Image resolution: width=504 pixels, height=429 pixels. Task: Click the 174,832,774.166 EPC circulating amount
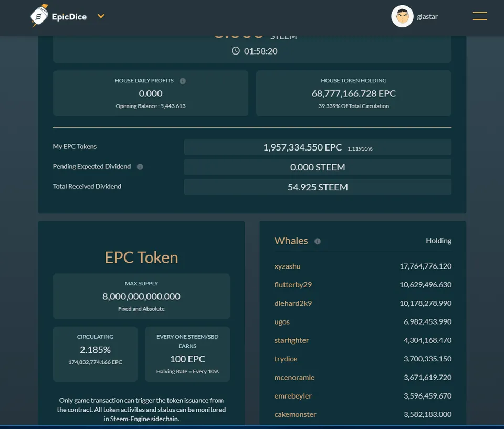(95, 362)
